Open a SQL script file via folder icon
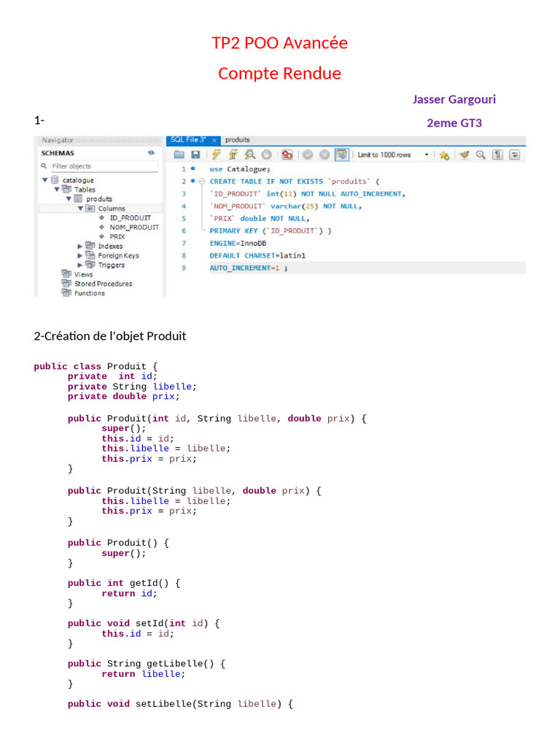Screen dimensions: 560x747 tap(179, 155)
